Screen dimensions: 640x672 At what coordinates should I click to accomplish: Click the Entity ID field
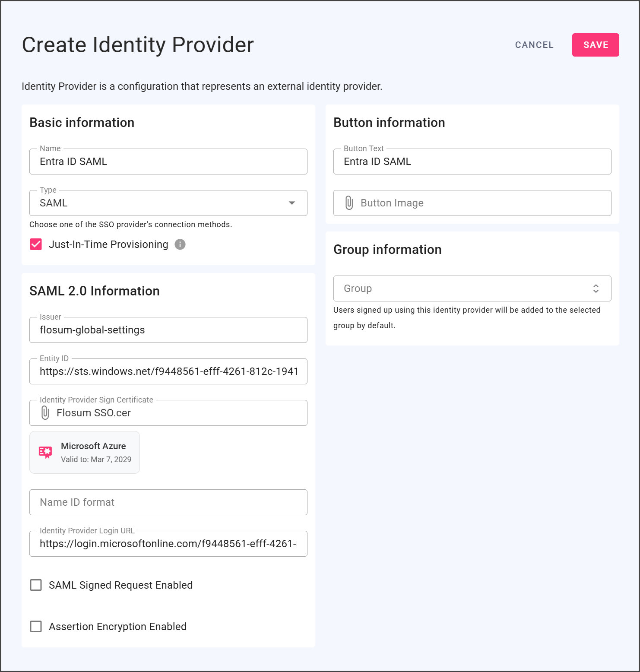168,371
